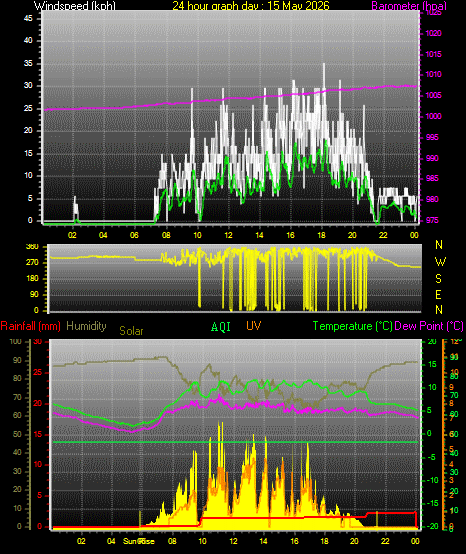The image size is (466, 554).
Task: Click the 360 tick on wind direction axis
Action: click(x=32, y=247)
